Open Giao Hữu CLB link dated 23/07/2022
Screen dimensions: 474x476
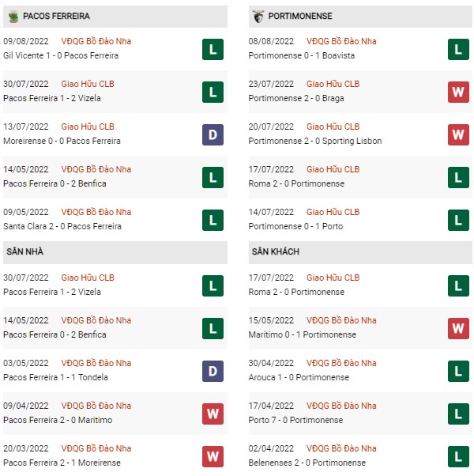[333, 84]
